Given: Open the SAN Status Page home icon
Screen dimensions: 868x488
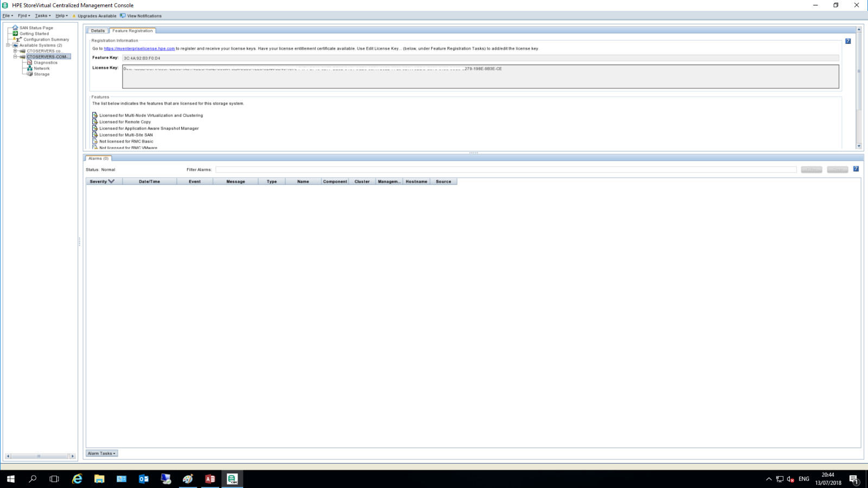Looking at the screenshot, I should [x=16, y=28].
